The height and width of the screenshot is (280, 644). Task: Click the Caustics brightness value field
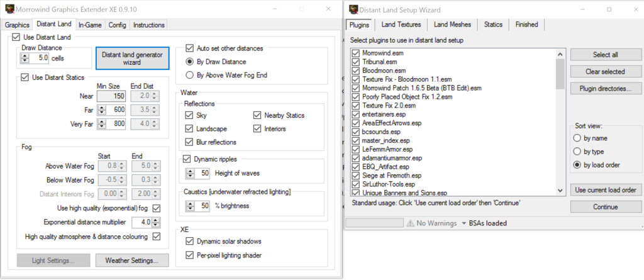pyautogui.click(x=203, y=206)
